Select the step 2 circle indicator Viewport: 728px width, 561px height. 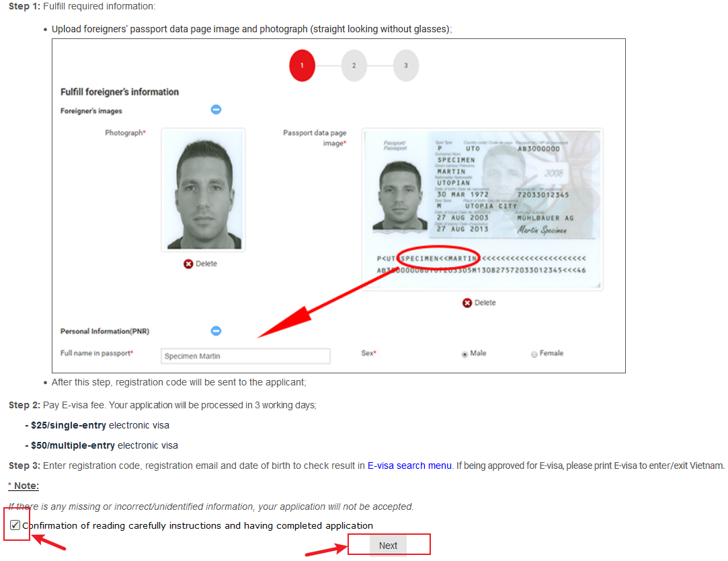click(x=354, y=65)
